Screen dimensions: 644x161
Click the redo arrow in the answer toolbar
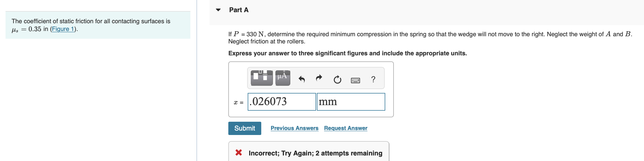coord(319,79)
